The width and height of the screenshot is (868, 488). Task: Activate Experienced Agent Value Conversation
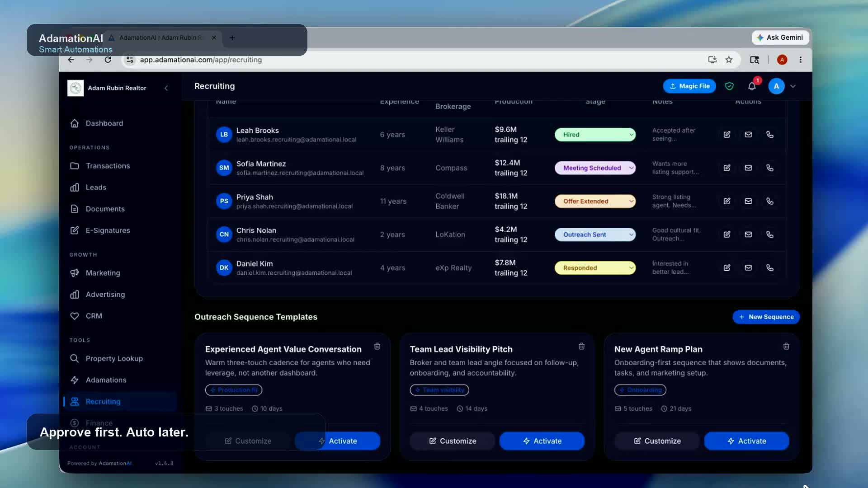click(x=337, y=441)
